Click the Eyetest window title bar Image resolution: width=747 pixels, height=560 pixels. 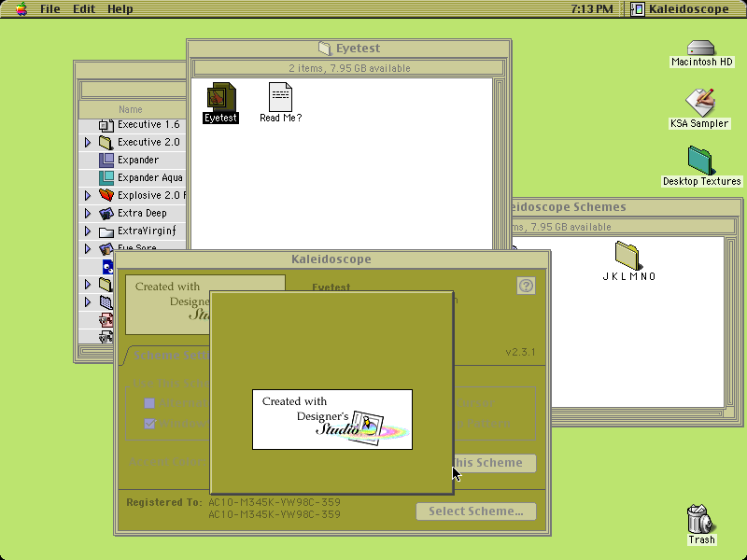[x=349, y=49]
